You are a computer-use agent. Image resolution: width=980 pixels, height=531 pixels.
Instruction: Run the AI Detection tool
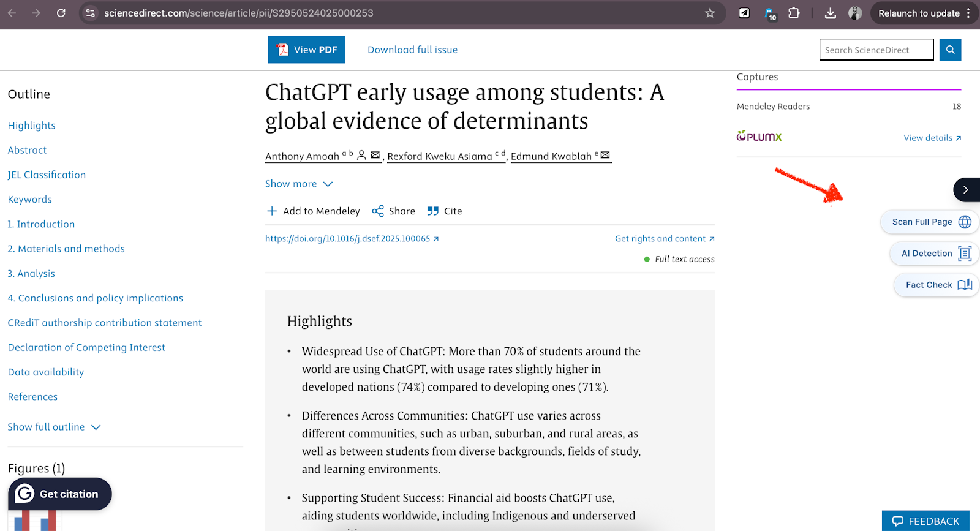935,254
